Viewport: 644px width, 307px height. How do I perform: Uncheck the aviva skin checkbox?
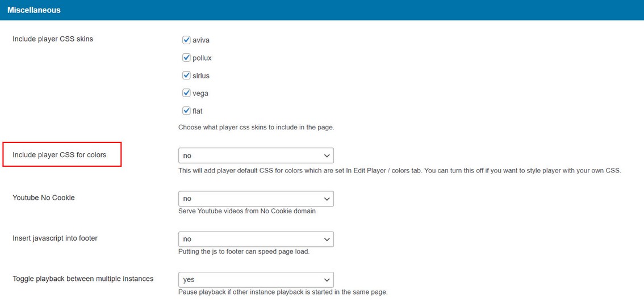tap(186, 40)
